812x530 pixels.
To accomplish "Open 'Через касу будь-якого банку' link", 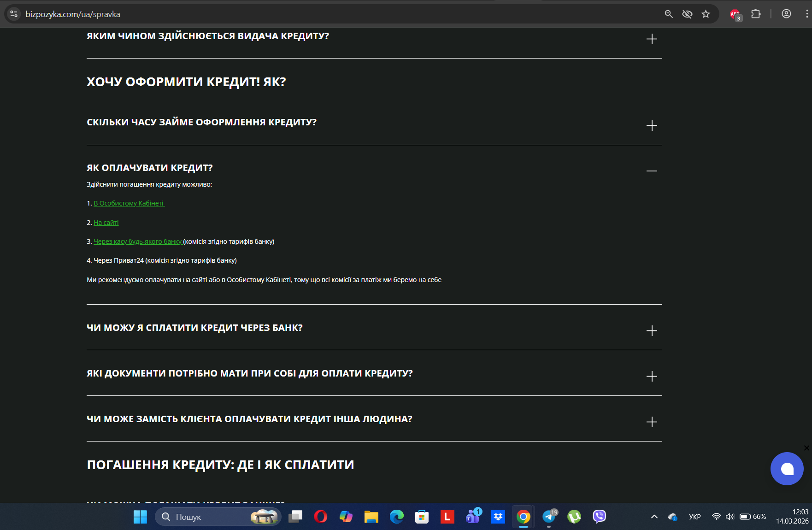I will tap(138, 241).
